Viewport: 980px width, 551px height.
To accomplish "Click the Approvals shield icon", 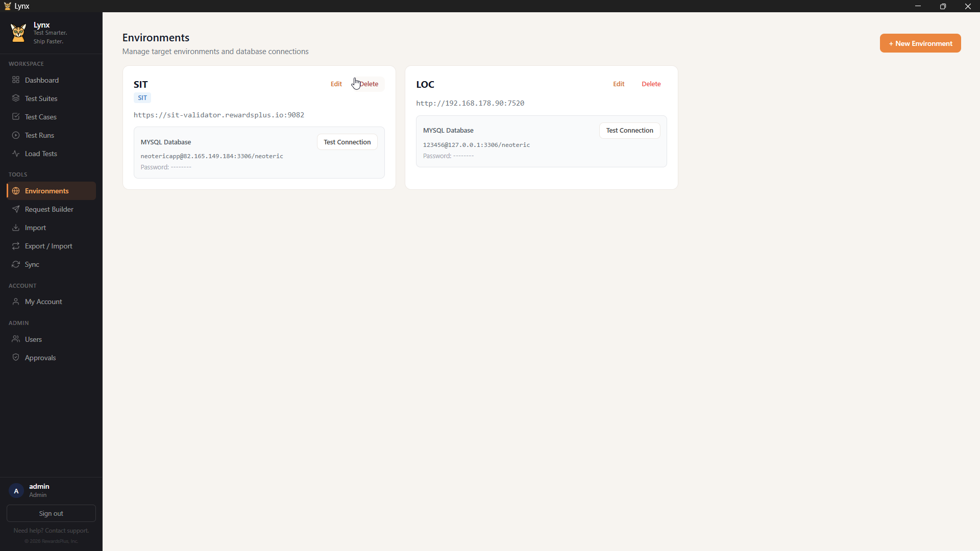I will tap(16, 358).
